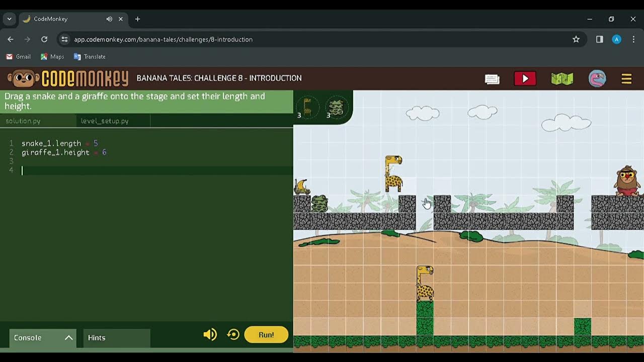Go back in the browser
This screenshot has width=644, height=362.
[x=11, y=39]
